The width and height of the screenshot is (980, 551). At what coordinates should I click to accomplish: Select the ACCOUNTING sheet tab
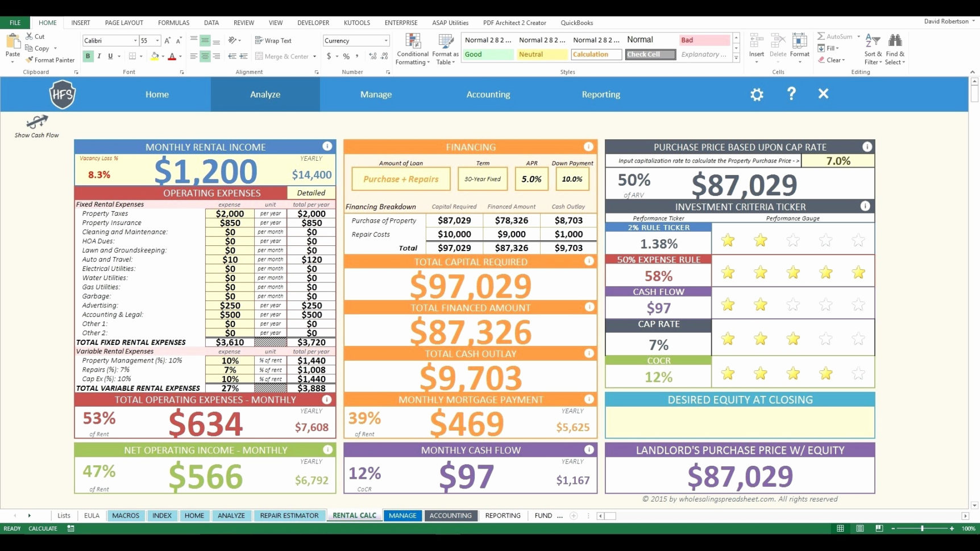click(451, 515)
